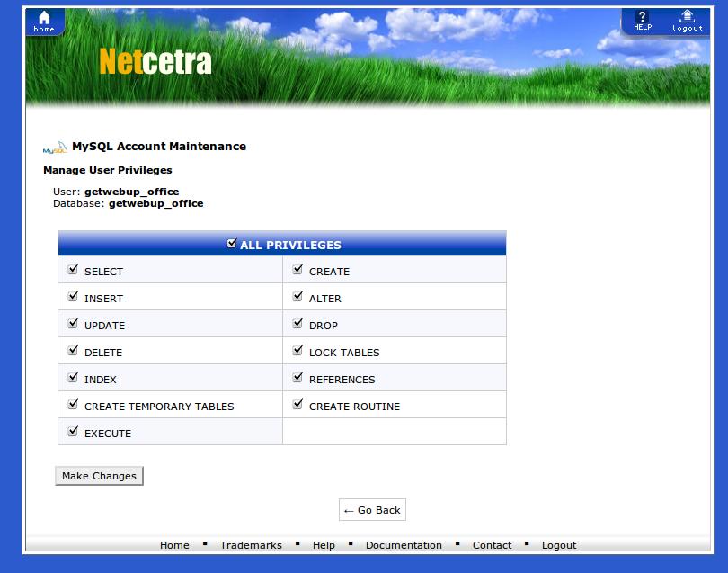This screenshot has height=573, width=728.
Task: Click the Go Back button
Action: coord(372,510)
